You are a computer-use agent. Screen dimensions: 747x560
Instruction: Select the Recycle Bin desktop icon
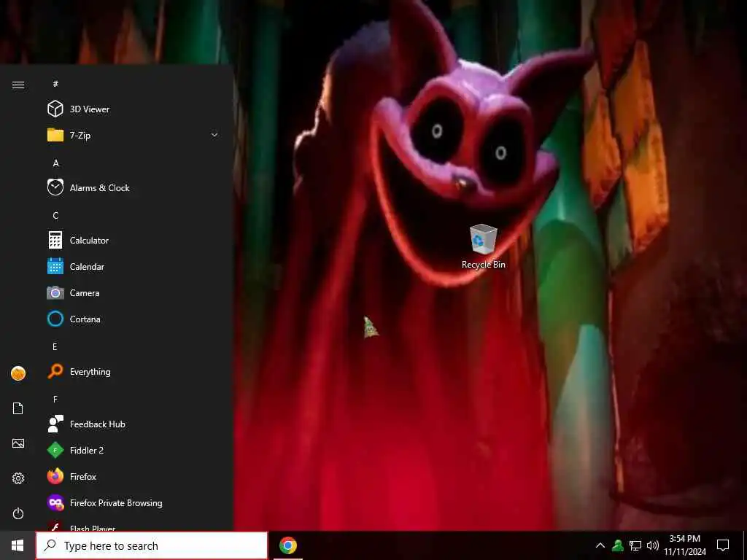tap(483, 246)
